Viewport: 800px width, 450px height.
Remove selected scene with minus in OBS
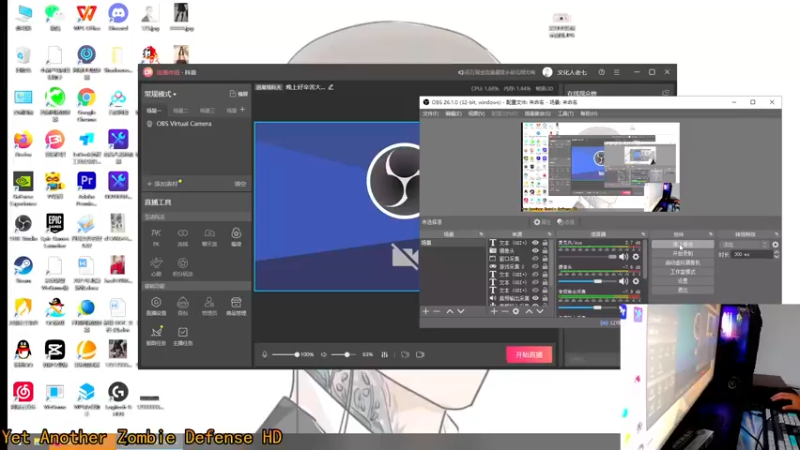(437, 311)
